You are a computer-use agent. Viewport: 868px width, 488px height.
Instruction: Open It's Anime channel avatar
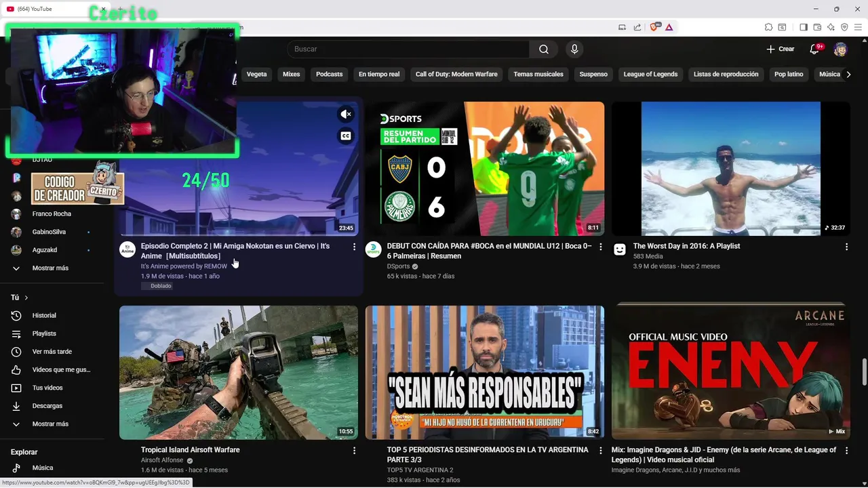click(127, 249)
